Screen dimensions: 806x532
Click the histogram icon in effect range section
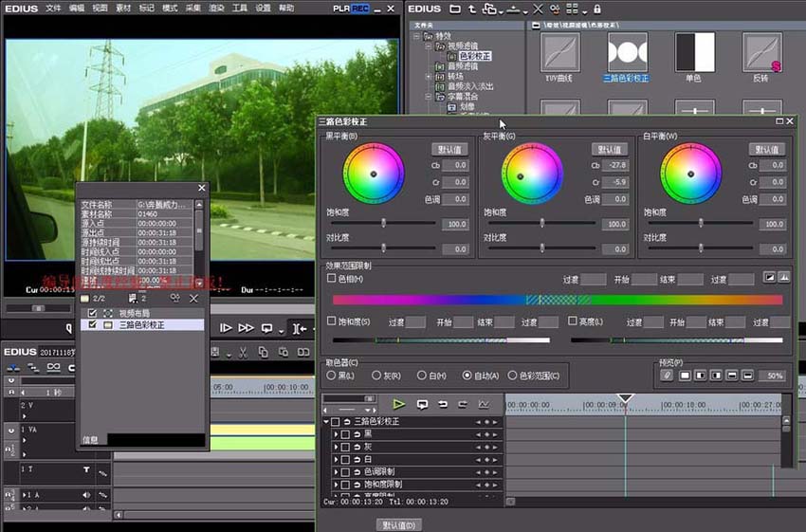[784, 277]
